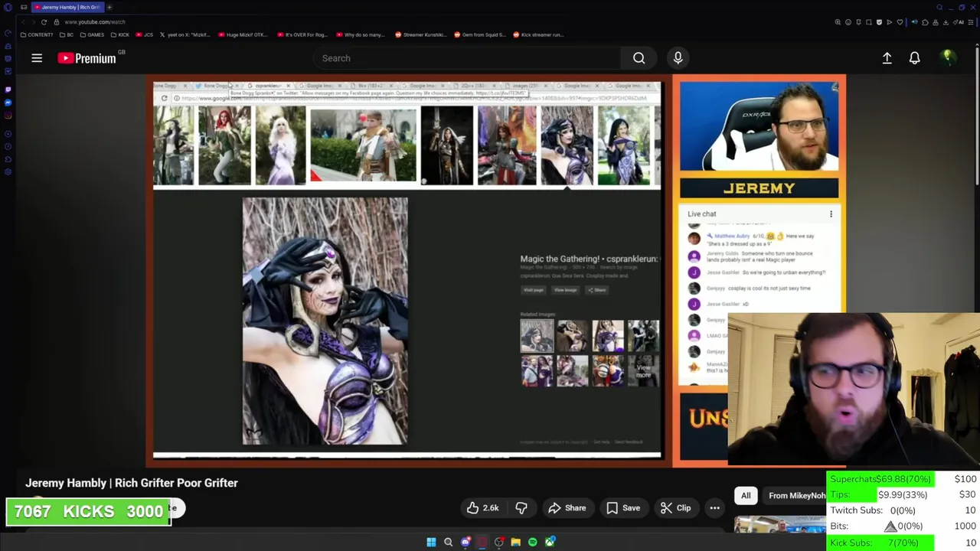Click the snapshot capture toolbar icon
Viewport: 980px width, 551px height.
coord(869,22)
